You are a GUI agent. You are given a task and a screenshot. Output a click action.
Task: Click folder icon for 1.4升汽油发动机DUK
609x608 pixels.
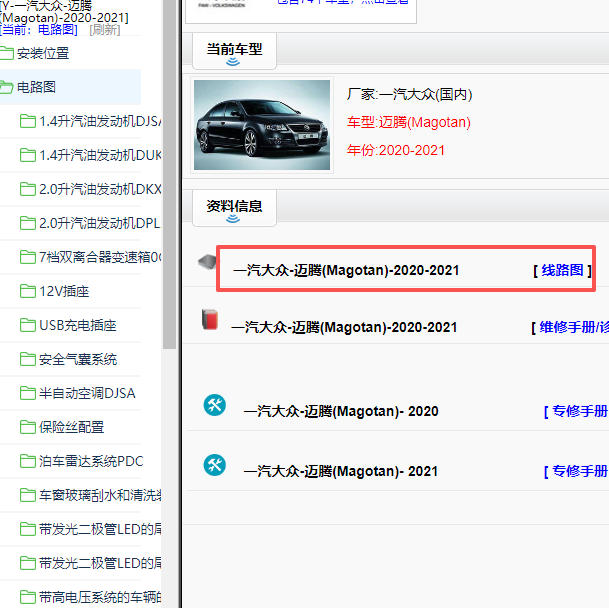(28, 155)
